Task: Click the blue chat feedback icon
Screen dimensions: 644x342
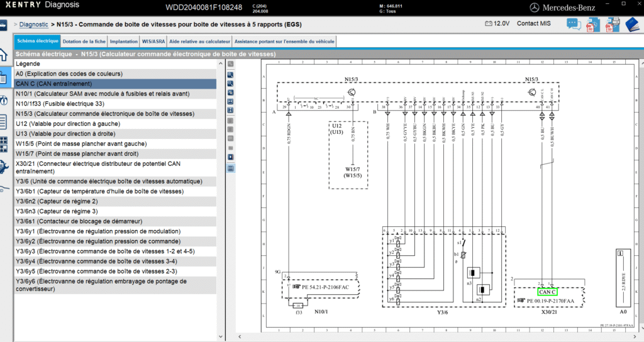Action: click(574, 25)
